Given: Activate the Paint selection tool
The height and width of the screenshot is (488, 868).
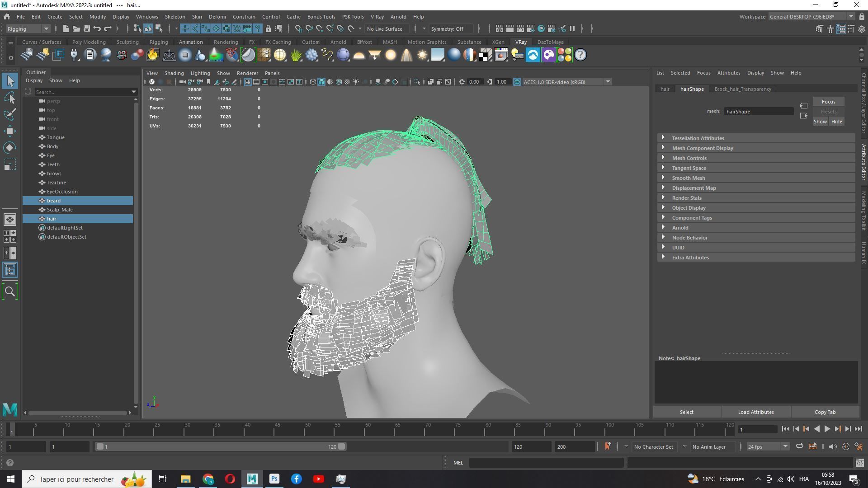Looking at the screenshot, I should [10, 114].
